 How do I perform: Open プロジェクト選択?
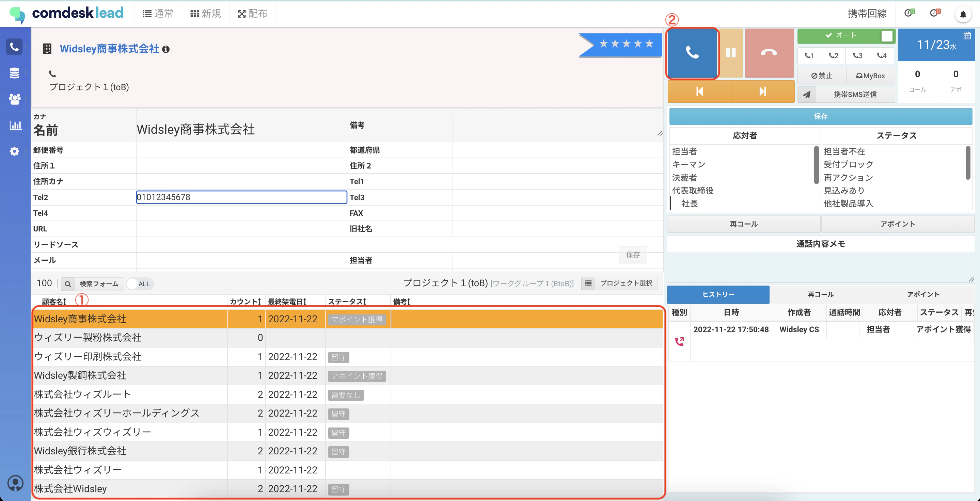pos(619,283)
